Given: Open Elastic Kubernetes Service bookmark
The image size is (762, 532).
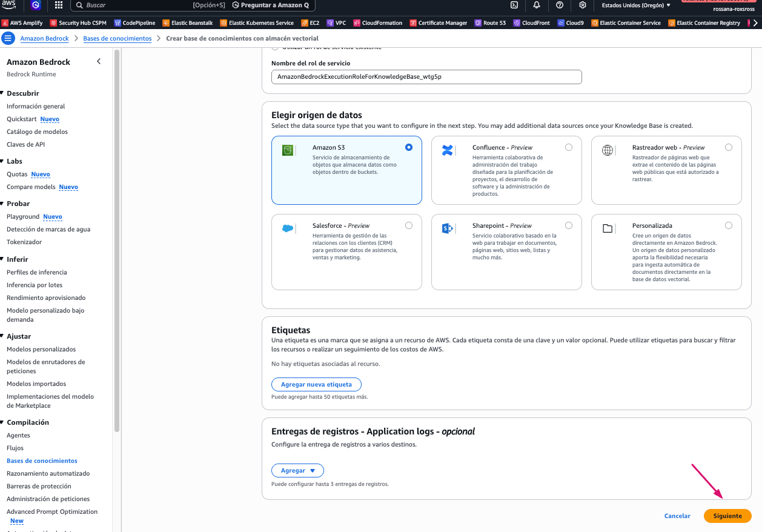Looking at the screenshot, I should pos(257,23).
